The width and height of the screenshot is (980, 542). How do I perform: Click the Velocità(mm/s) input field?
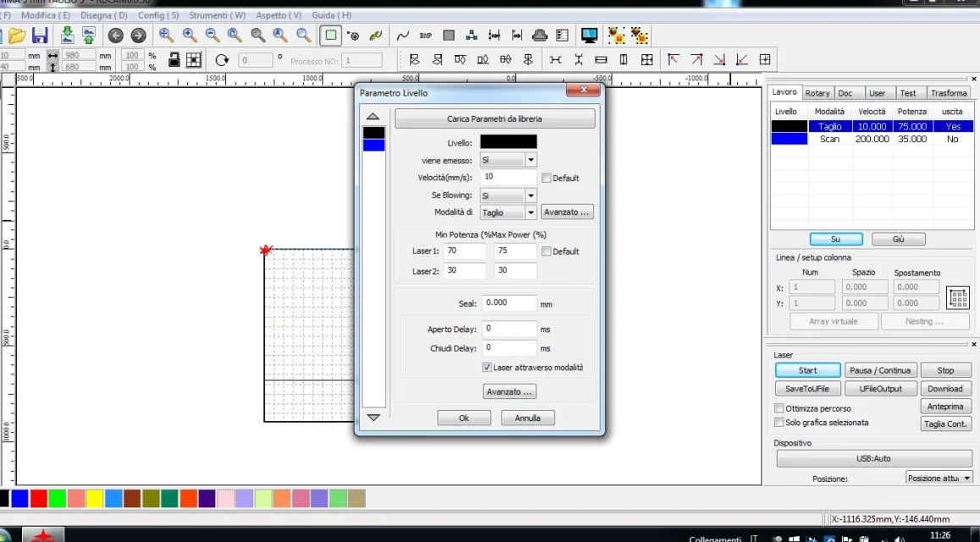coord(508,177)
